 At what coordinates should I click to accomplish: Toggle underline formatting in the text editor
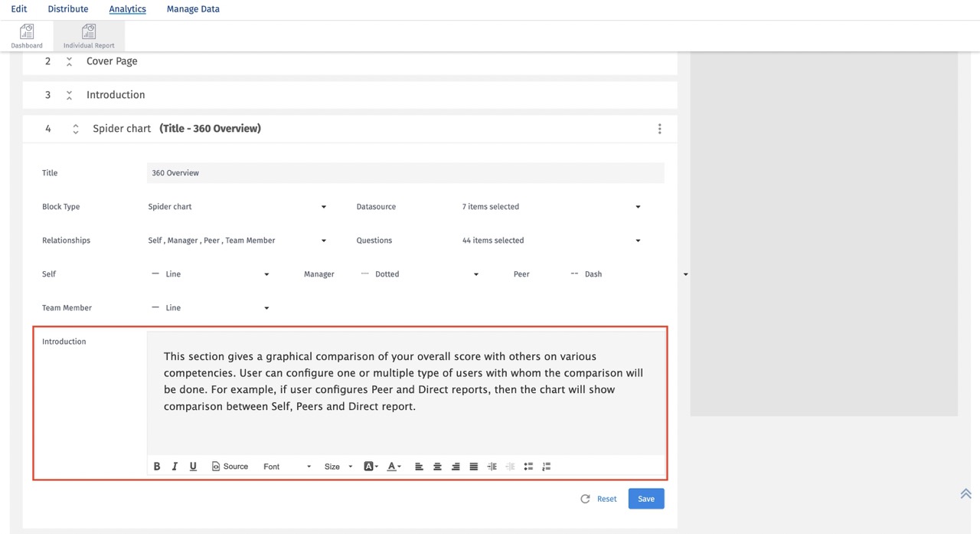[193, 466]
